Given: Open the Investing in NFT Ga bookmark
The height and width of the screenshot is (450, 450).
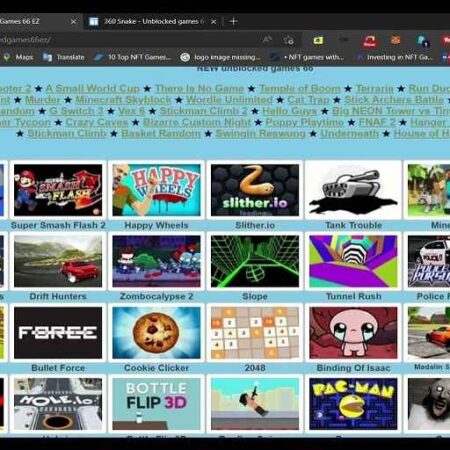Looking at the screenshot, I should pyautogui.click(x=394, y=57).
